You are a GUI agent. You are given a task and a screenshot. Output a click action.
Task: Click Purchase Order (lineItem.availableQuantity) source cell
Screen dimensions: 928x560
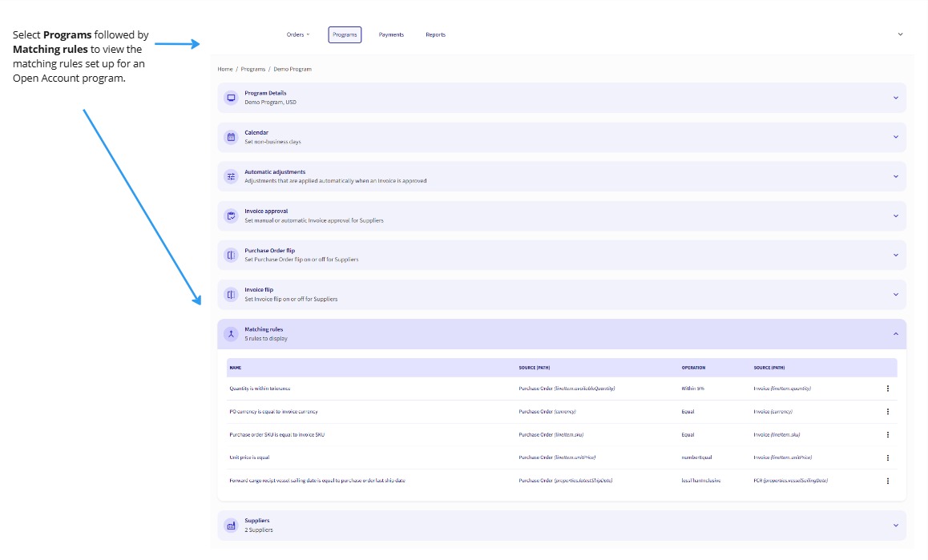[x=567, y=389]
